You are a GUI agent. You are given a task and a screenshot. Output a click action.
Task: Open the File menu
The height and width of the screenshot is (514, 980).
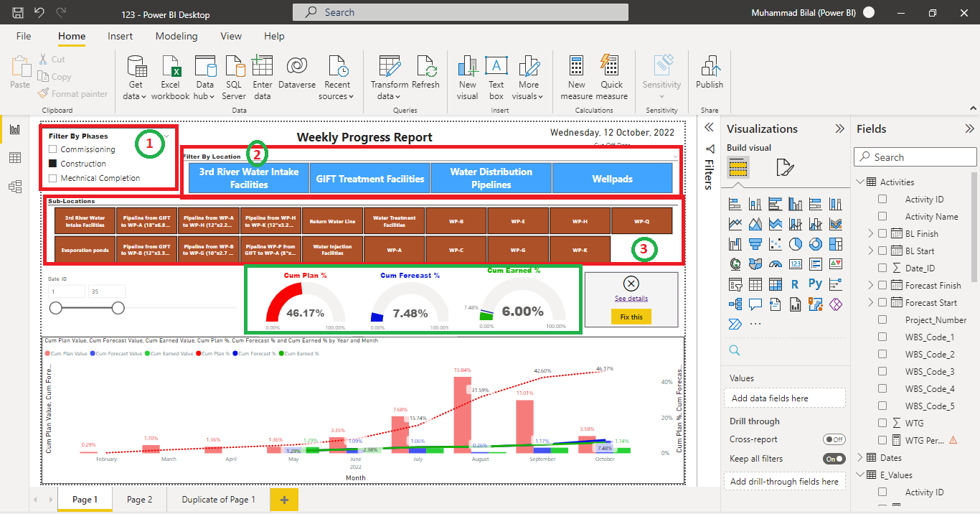click(24, 36)
